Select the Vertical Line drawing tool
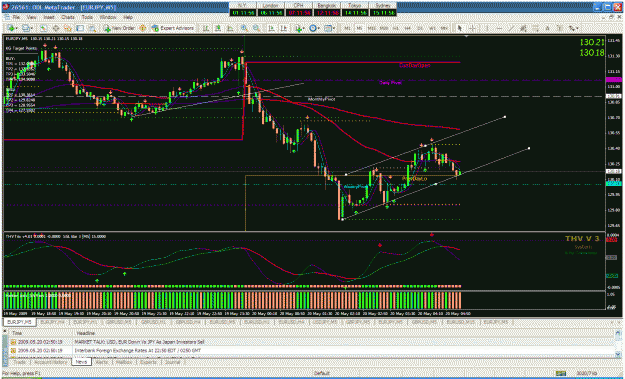 click(x=487, y=28)
